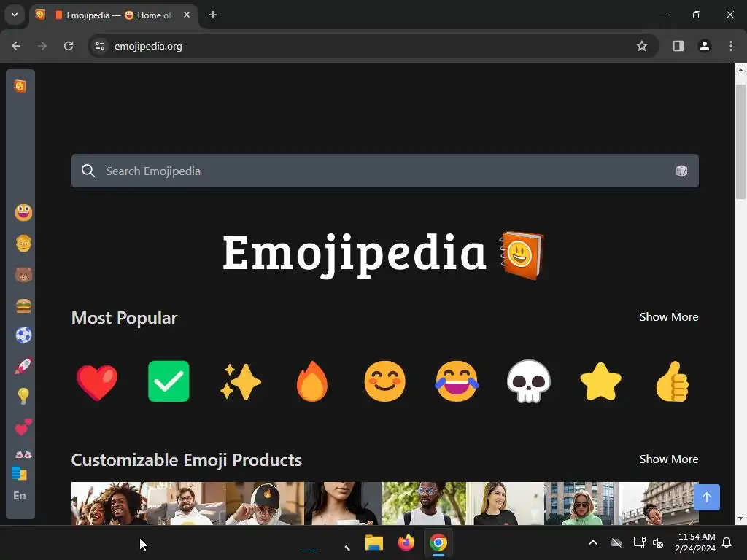
Task: Click the random emoji dice icon
Action: coord(681,171)
